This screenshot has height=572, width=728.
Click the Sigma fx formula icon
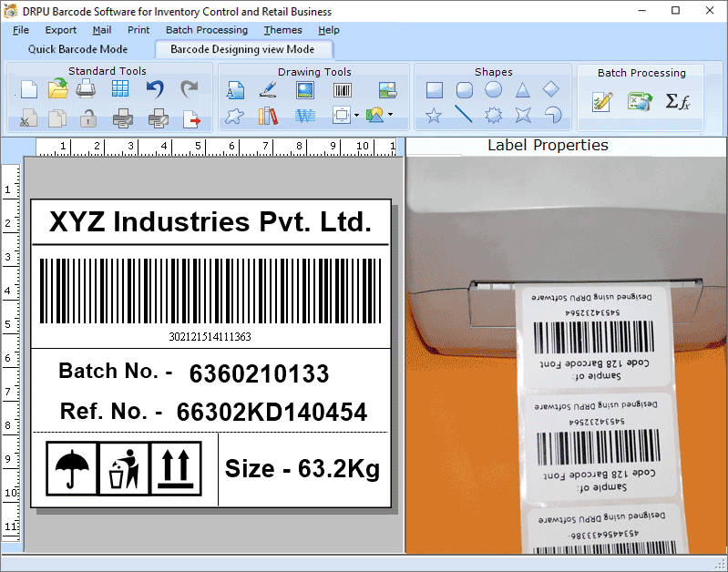pos(678,101)
